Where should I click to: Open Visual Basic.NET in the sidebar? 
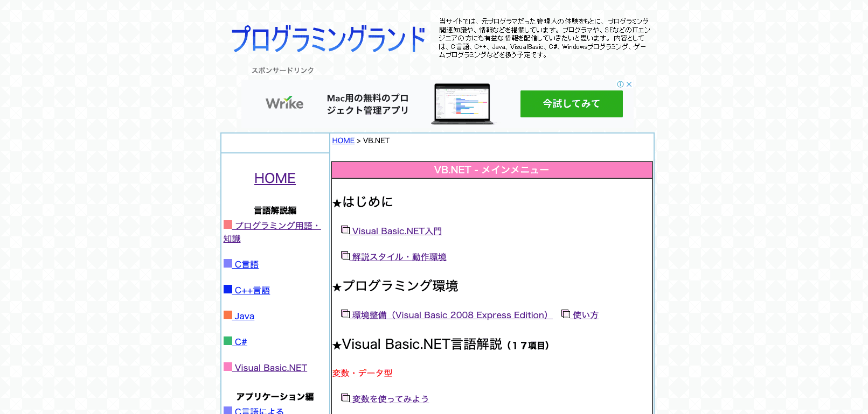click(270, 368)
